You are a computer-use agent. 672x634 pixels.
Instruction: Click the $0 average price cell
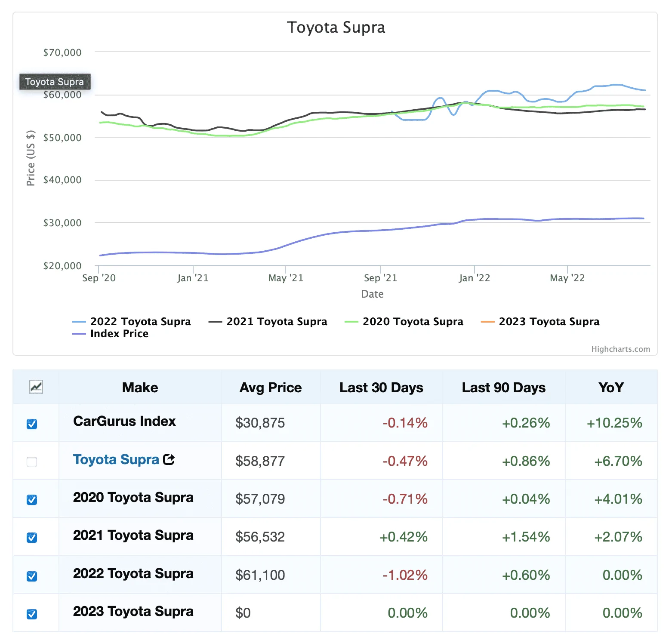[x=243, y=613]
